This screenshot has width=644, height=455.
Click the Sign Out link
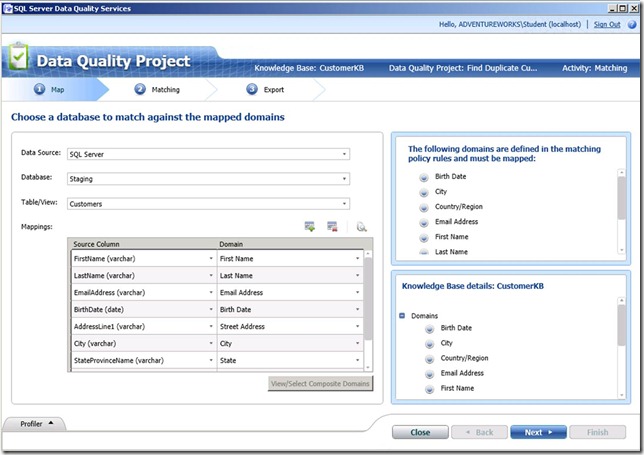[x=606, y=24]
